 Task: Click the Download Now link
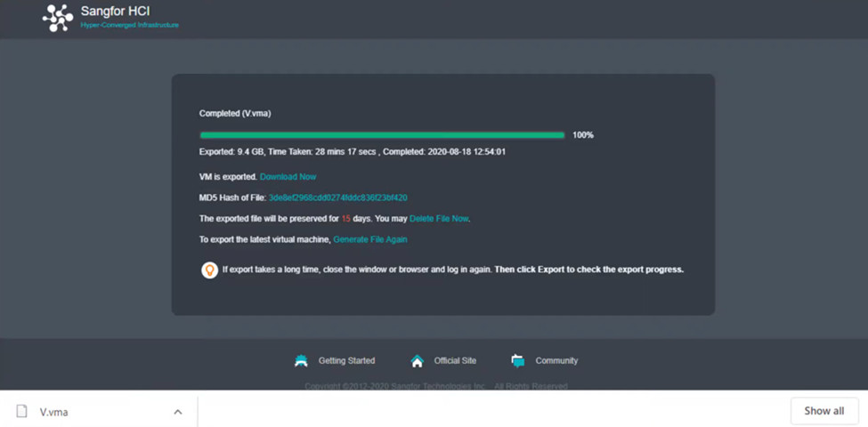coord(288,177)
